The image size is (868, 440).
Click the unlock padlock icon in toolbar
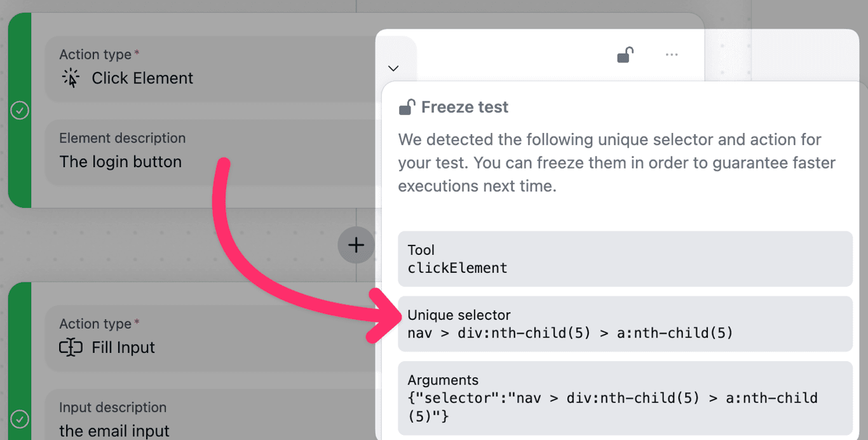click(625, 55)
